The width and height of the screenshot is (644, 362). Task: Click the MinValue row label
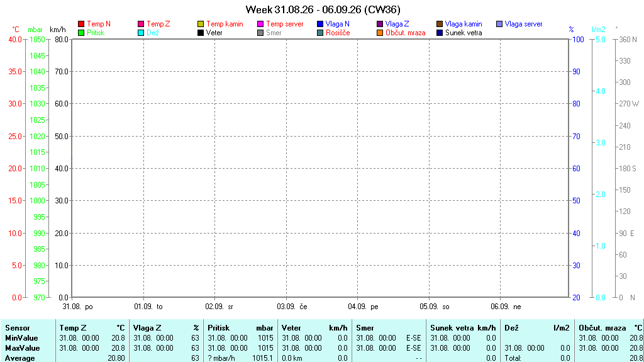coord(21,337)
